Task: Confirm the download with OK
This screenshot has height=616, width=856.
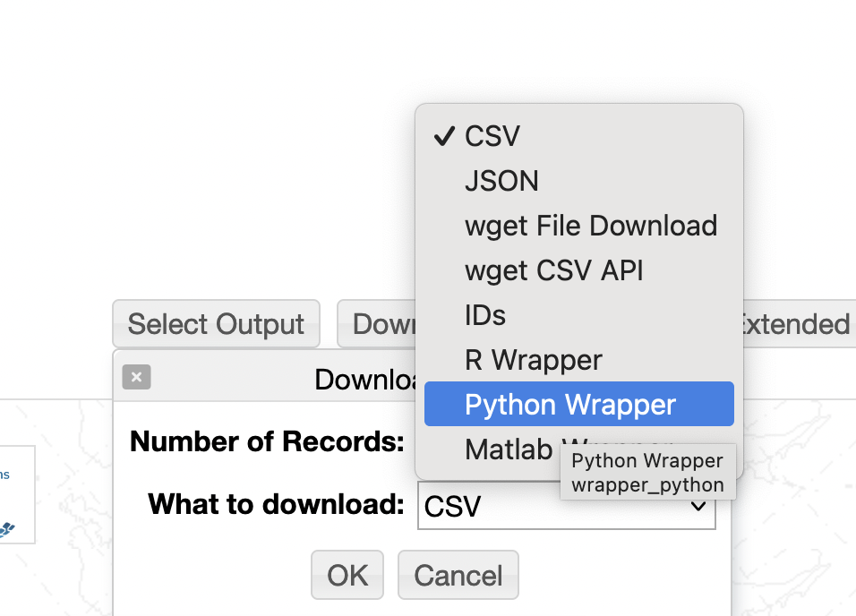Action: pyautogui.click(x=347, y=575)
